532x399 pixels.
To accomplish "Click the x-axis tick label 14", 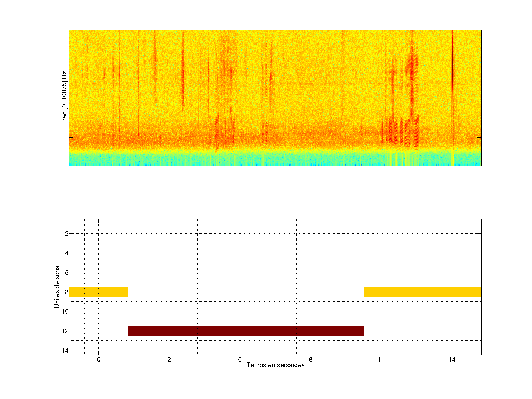I will (452, 359).
